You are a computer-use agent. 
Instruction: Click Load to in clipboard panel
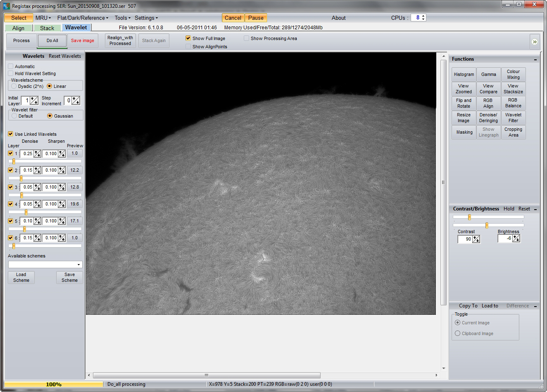coord(490,306)
